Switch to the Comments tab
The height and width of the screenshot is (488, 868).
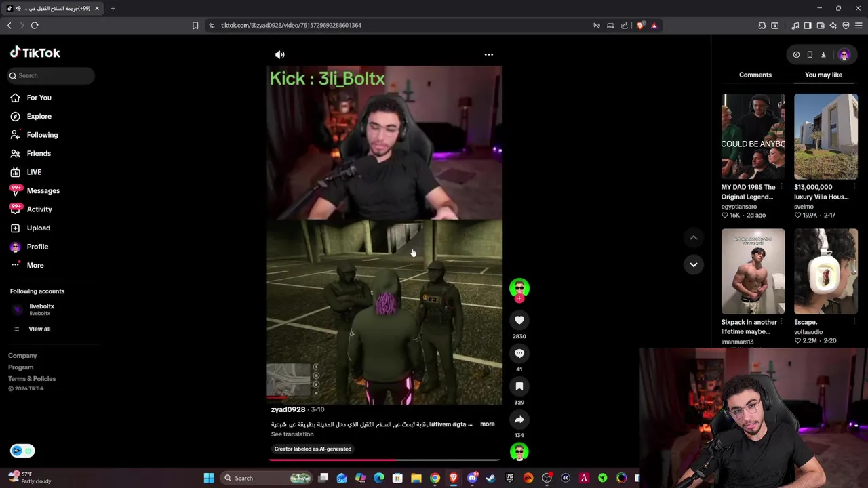(x=755, y=75)
